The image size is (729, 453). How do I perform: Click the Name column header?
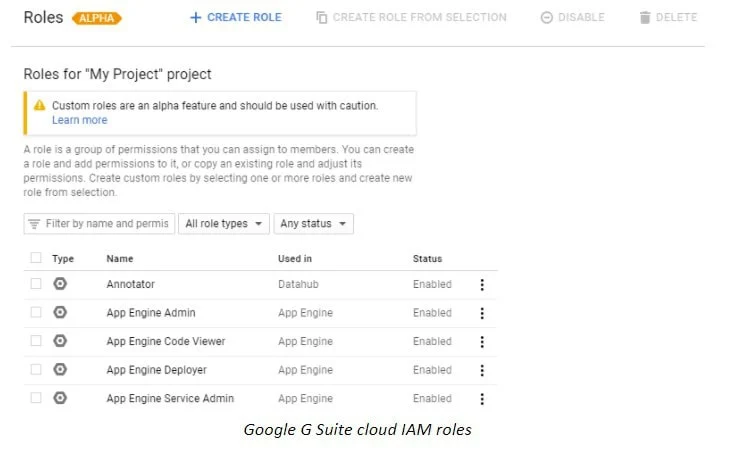pos(119,259)
